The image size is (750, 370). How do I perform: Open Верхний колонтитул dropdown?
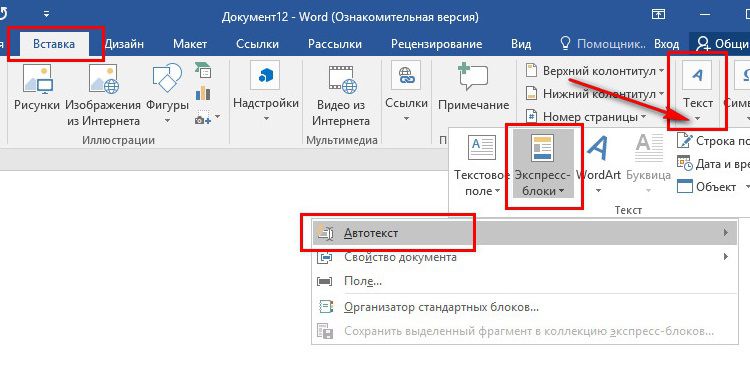(595, 71)
